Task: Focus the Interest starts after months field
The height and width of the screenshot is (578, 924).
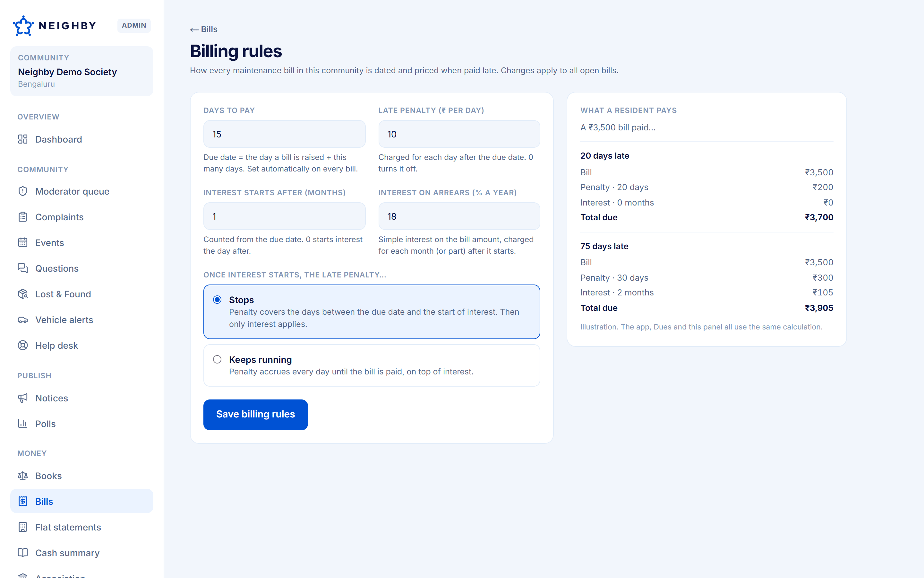Action: (285, 216)
